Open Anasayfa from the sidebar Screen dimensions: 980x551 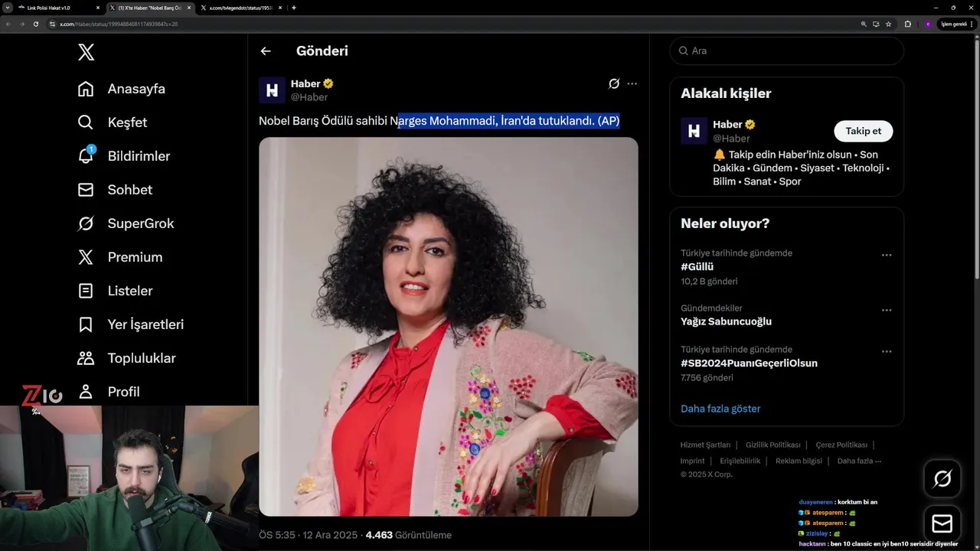[x=122, y=89]
